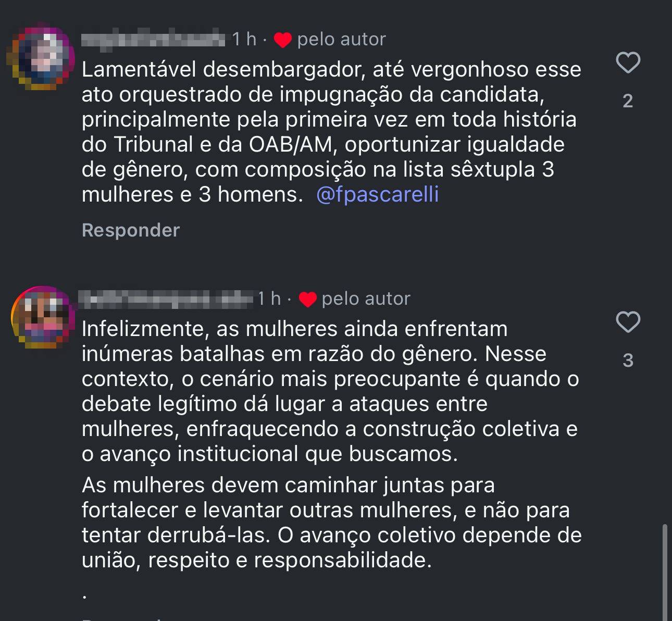The height and width of the screenshot is (621, 672).
Task: Click red author-liked heart on second comment
Action: [307, 299]
